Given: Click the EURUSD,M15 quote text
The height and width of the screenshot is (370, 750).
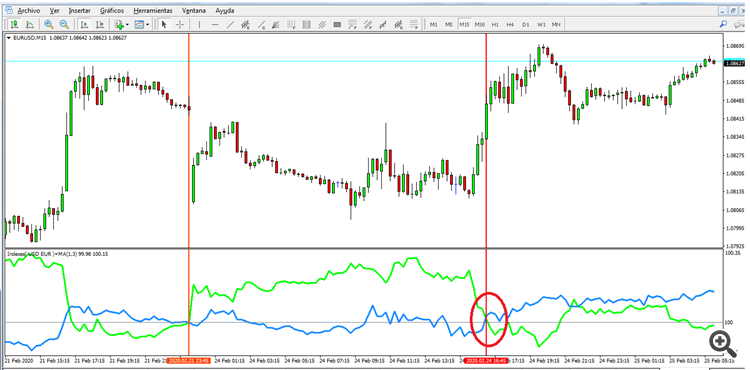Looking at the screenshot, I should 69,38.
